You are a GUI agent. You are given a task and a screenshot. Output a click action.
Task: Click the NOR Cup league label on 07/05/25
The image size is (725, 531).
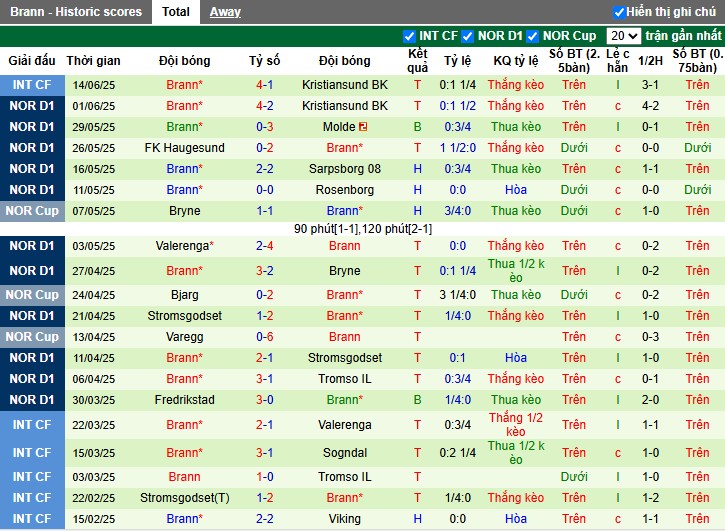point(32,211)
